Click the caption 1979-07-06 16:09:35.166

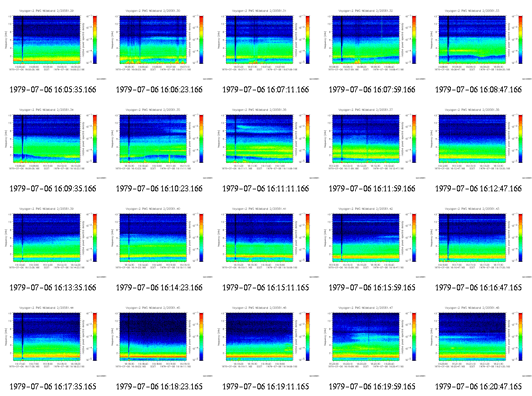pos(53,189)
